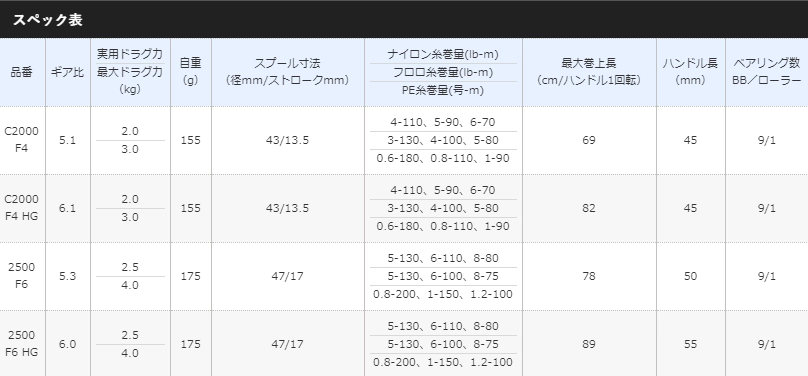Click the ギア比 column header

point(68,72)
